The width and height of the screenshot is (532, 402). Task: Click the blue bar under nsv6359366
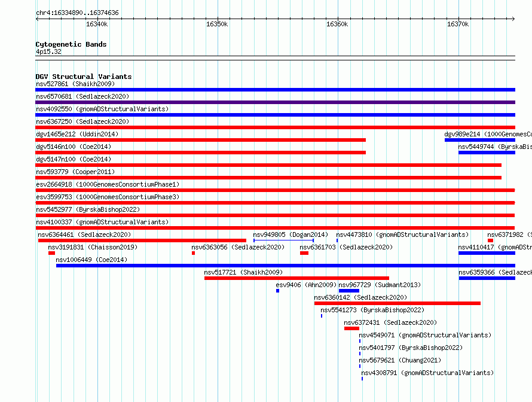(x=487, y=278)
